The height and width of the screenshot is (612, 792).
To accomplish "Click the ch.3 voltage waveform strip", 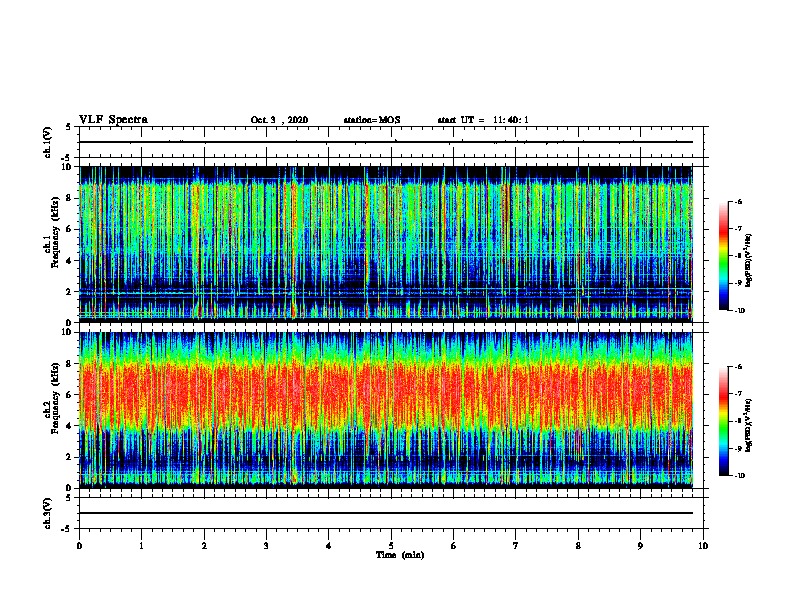I will click(391, 513).
